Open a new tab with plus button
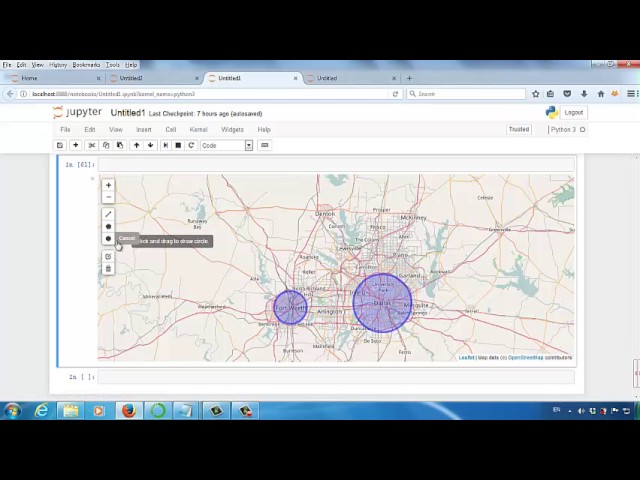 (x=409, y=78)
